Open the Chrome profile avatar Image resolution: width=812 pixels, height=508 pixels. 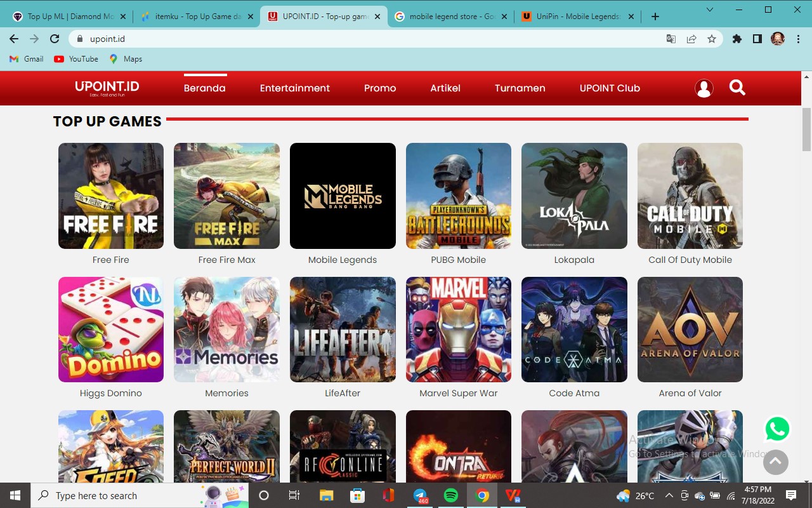pos(778,39)
